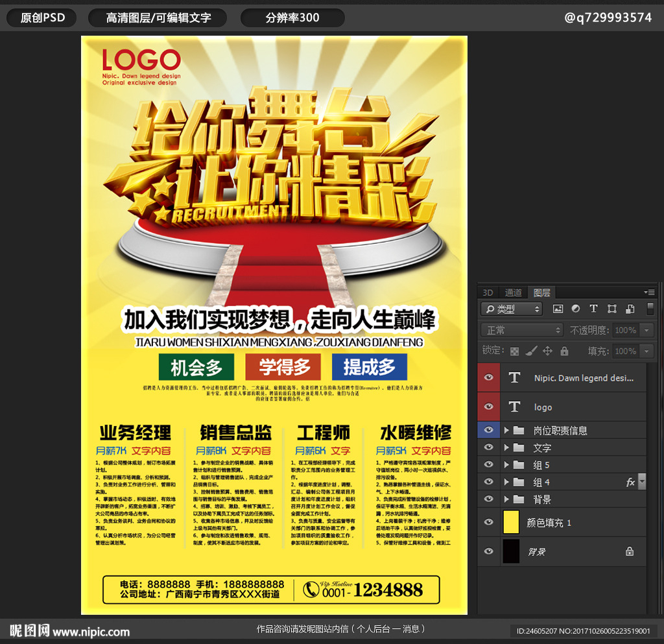Expand the 组 4 group
Viewport: 664px width, 644px height.
[506, 481]
